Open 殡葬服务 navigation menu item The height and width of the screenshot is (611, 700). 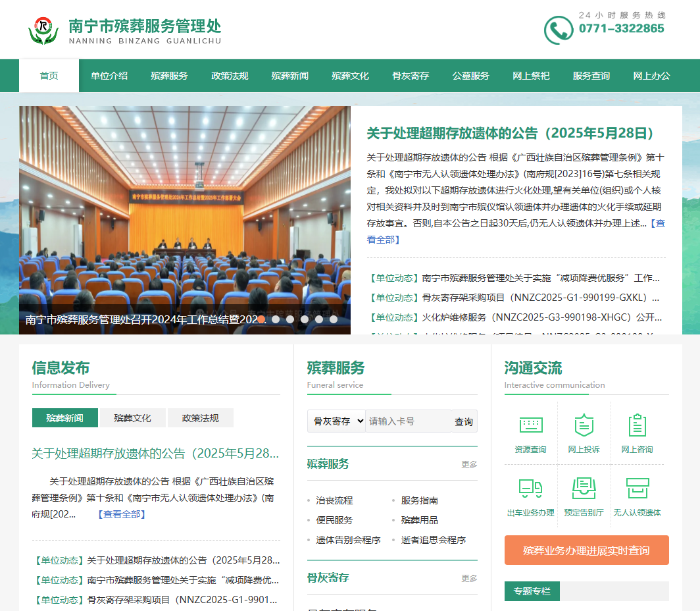pyautogui.click(x=170, y=76)
